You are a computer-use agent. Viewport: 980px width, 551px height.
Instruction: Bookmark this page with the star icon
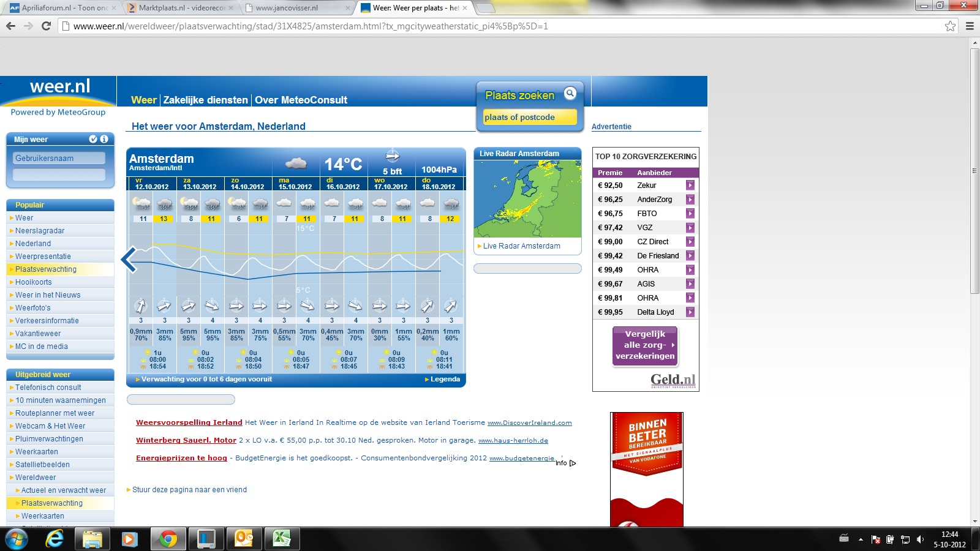[950, 26]
